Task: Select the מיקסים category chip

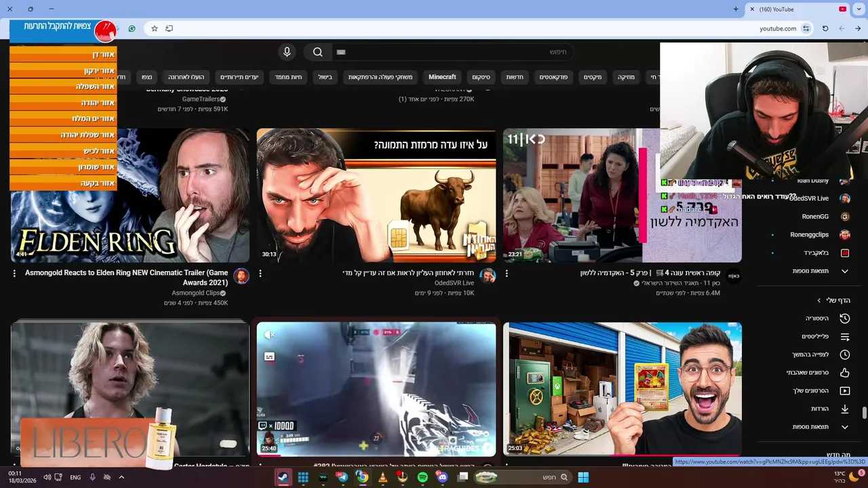Action: click(593, 77)
